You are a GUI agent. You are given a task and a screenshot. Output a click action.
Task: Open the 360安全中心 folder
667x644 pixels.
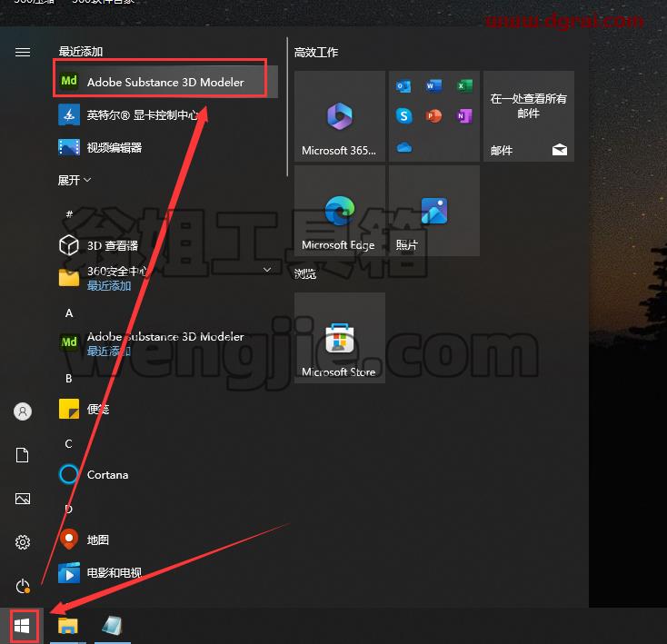click(x=167, y=278)
